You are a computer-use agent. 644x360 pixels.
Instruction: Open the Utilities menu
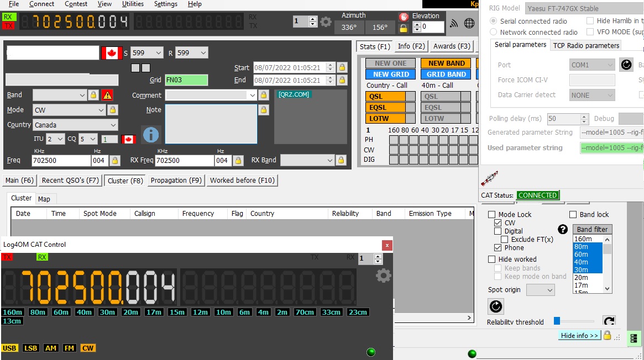point(133,4)
